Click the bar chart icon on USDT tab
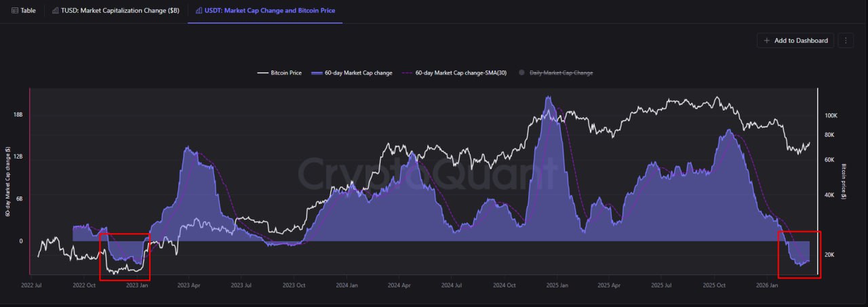The height and width of the screenshot is (307, 868). (x=198, y=11)
